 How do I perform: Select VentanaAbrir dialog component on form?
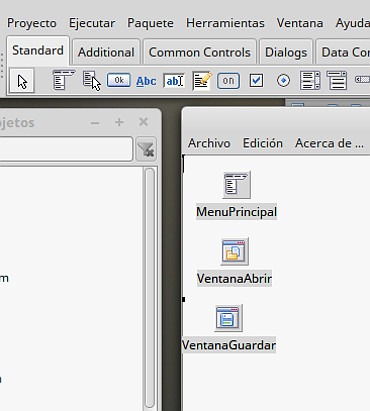[234, 252]
